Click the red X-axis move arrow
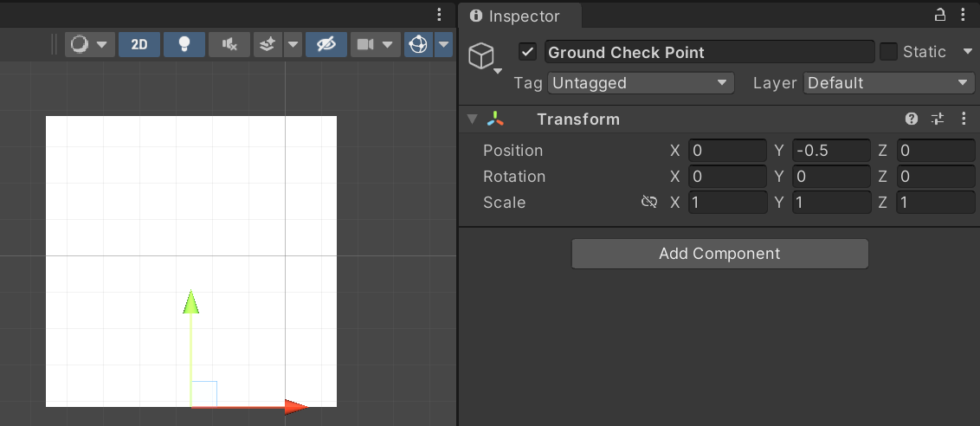Viewport: 980px width, 426px height. (296, 407)
